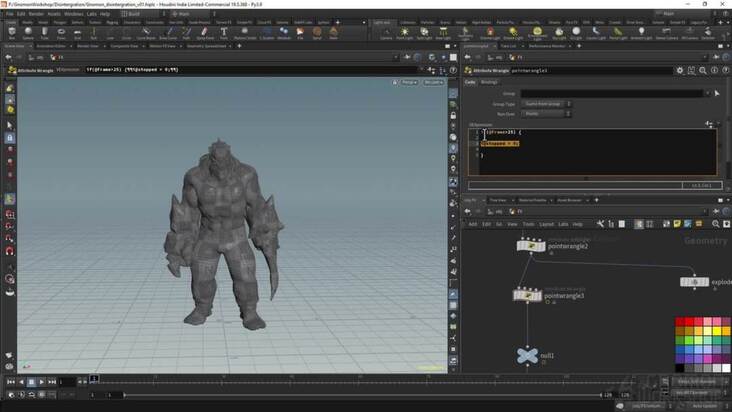Screen dimensions: 732x412
Task: Click in the VEXpression code editor
Action: pos(593,152)
